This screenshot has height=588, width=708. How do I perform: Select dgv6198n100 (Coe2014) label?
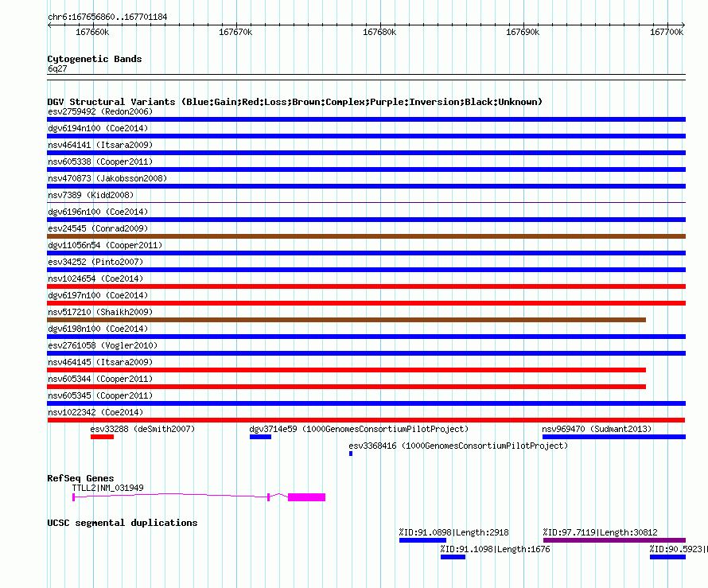coord(98,329)
